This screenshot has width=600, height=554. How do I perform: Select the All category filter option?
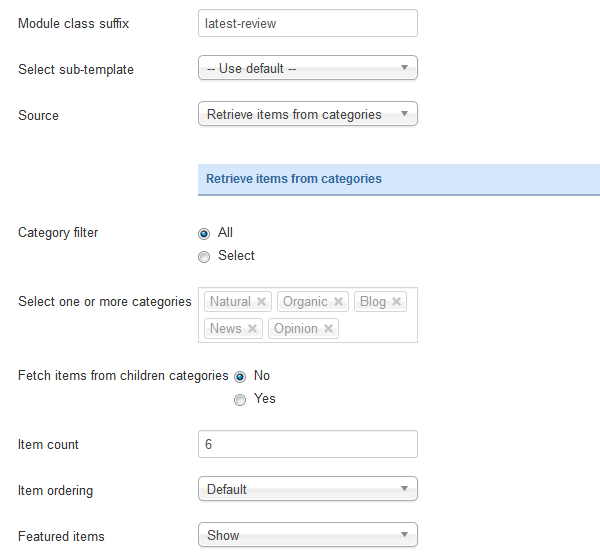204,233
